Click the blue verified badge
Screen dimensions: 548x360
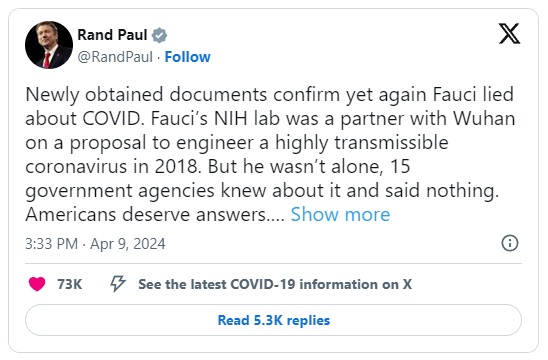coord(159,35)
